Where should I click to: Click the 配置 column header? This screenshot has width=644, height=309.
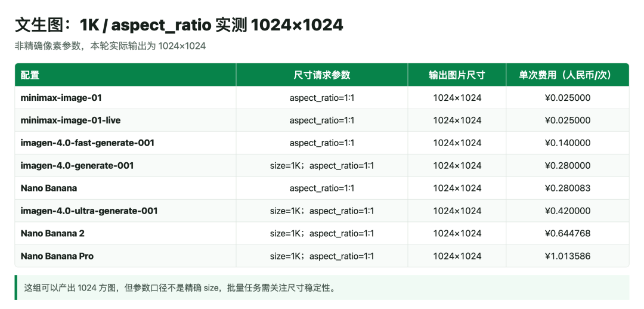[x=125, y=75]
